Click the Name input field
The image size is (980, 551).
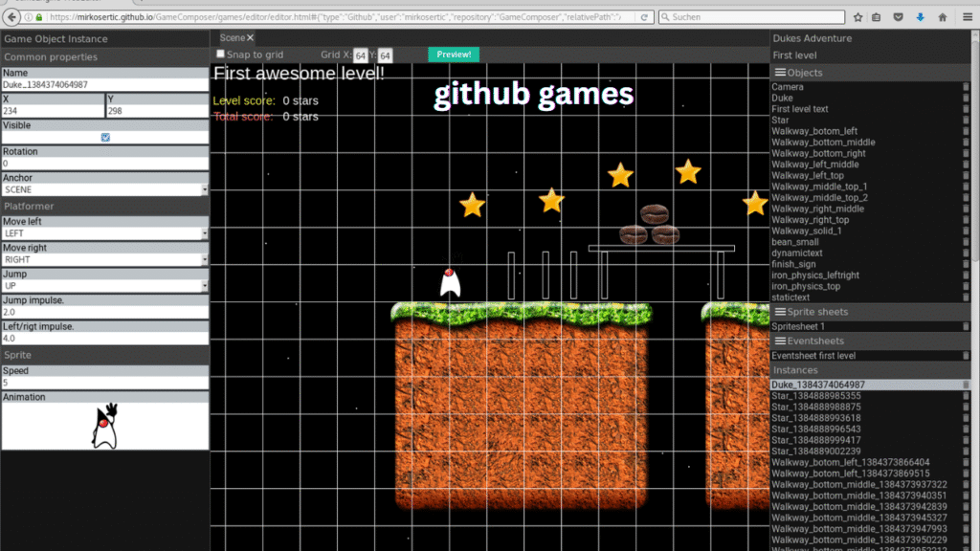(x=105, y=84)
